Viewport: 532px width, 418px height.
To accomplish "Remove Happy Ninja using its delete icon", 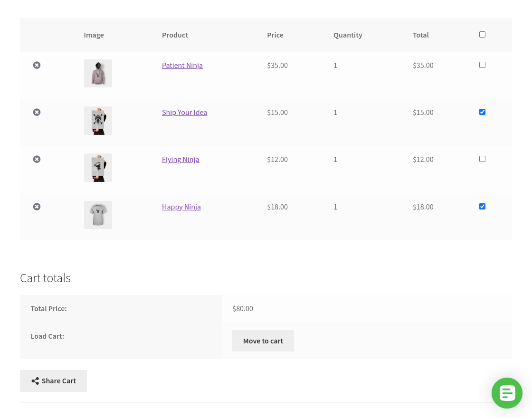I will [x=37, y=207].
